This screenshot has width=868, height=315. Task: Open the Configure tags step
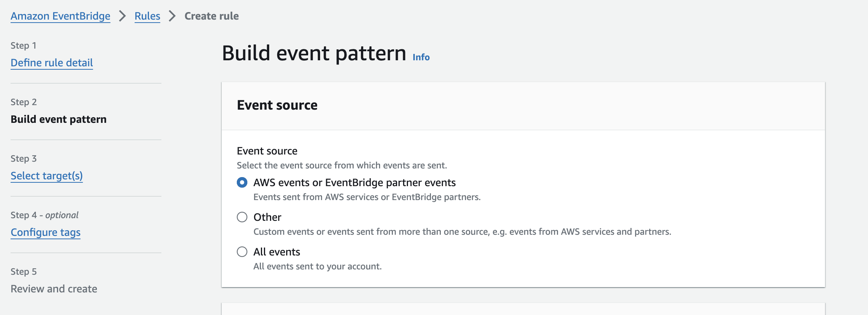point(46,232)
